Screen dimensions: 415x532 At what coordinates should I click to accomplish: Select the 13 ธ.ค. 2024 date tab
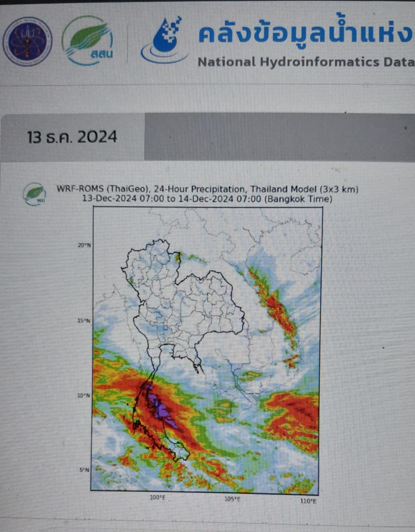(72, 137)
